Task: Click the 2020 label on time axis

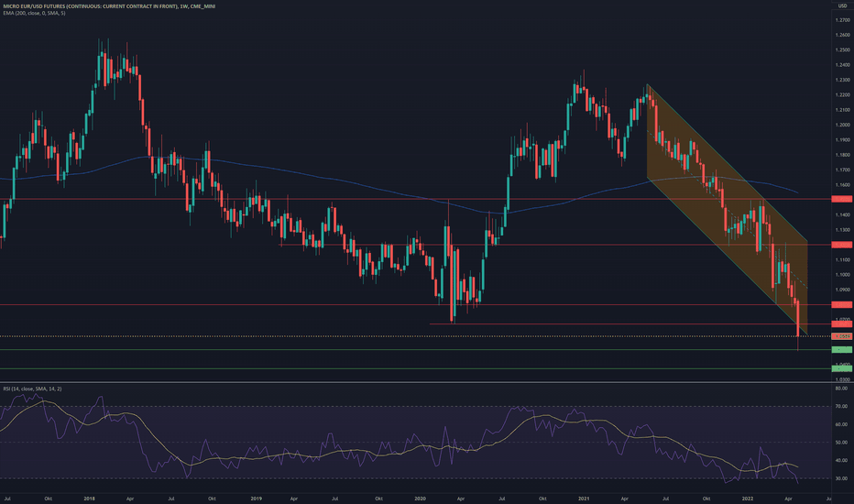Action: (420, 499)
